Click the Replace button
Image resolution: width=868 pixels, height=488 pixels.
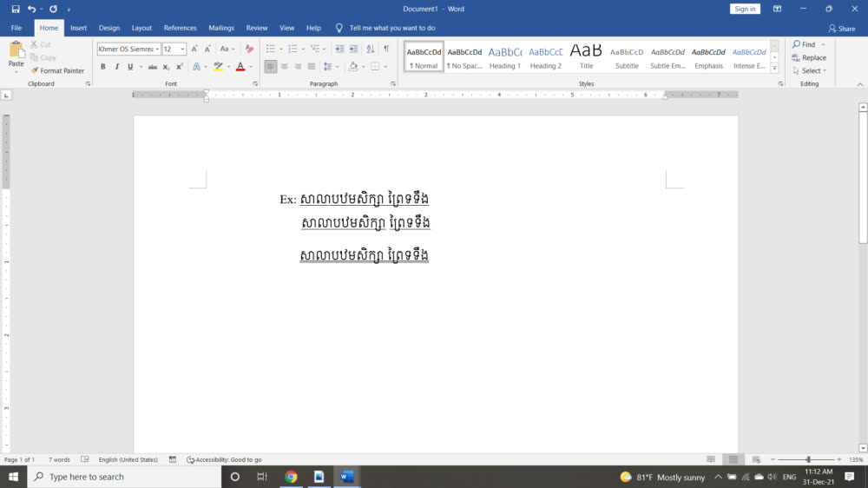click(809, 58)
